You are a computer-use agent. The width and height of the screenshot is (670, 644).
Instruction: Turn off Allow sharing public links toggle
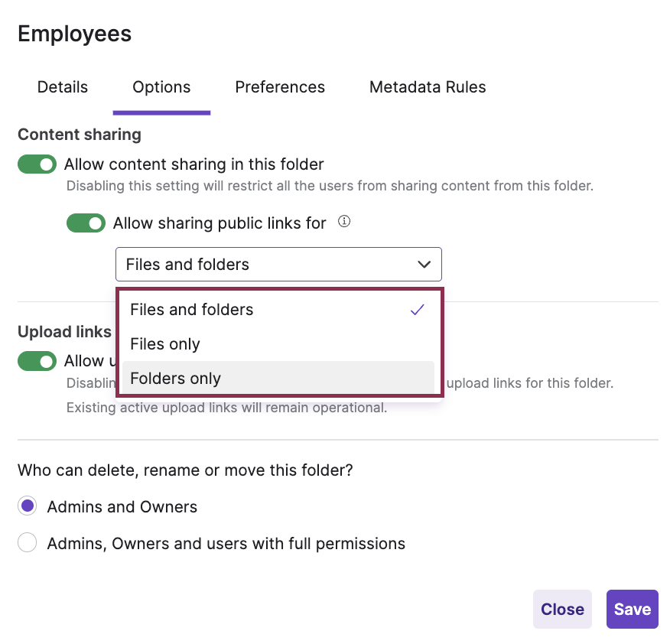click(86, 223)
